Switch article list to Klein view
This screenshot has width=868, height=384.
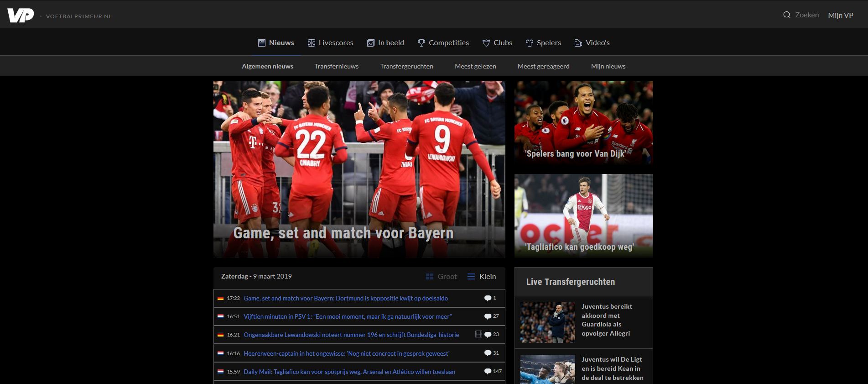[x=482, y=277]
